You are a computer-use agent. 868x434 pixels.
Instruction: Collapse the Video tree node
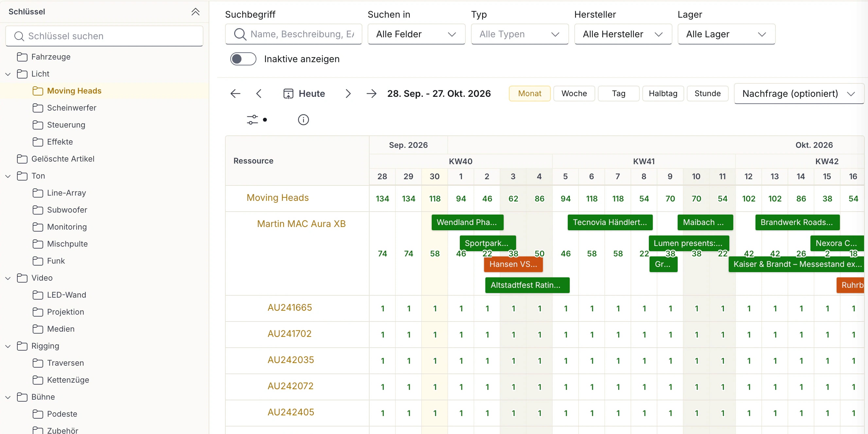tap(8, 278)
